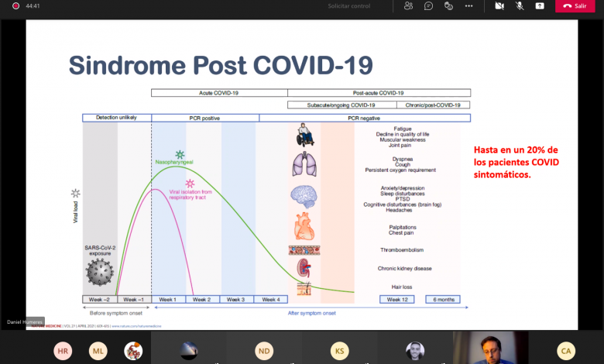Open the reactions menu icon
Screen dimensions: 604x364
pyautogui.click(x=448, y=6)
